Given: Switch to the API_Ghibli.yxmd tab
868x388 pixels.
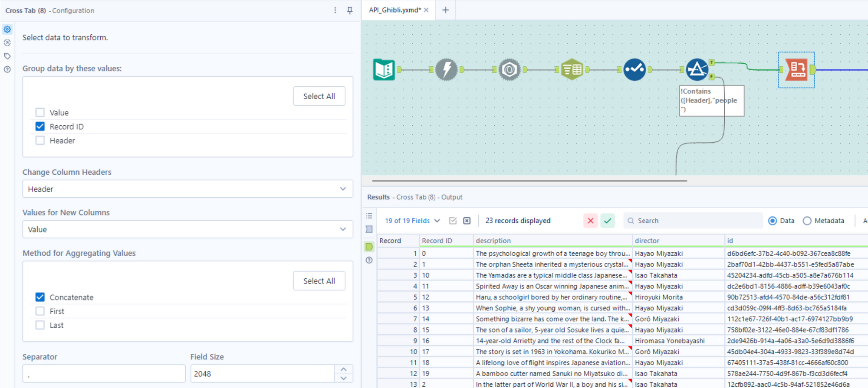Looking at the screenshot, I should [x=395, y=10].
